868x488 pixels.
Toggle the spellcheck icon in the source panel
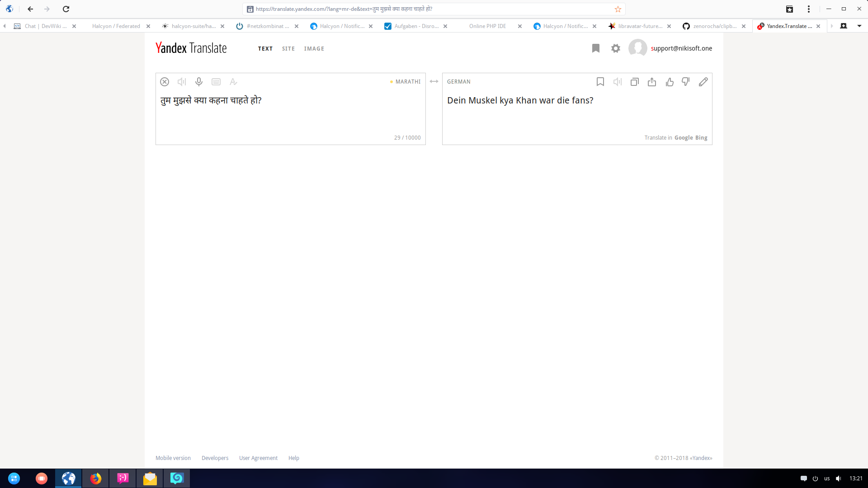[x=233, y=82]
